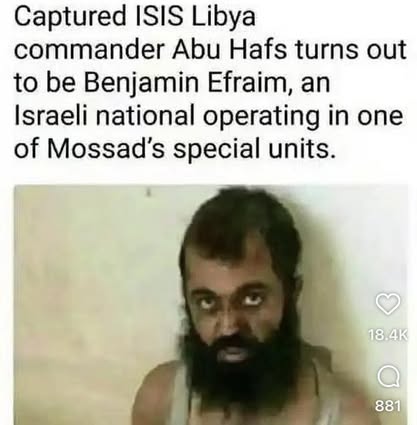417x425 pixels.
Task: Click the word 'commander' in the caption
Action: click(x=89, y=50)
